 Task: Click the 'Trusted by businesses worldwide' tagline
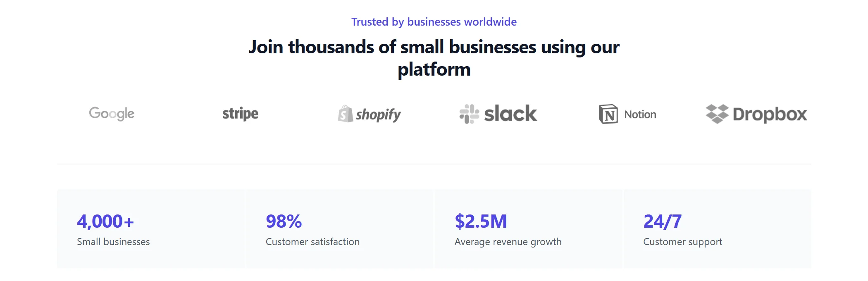click(434, 22)
